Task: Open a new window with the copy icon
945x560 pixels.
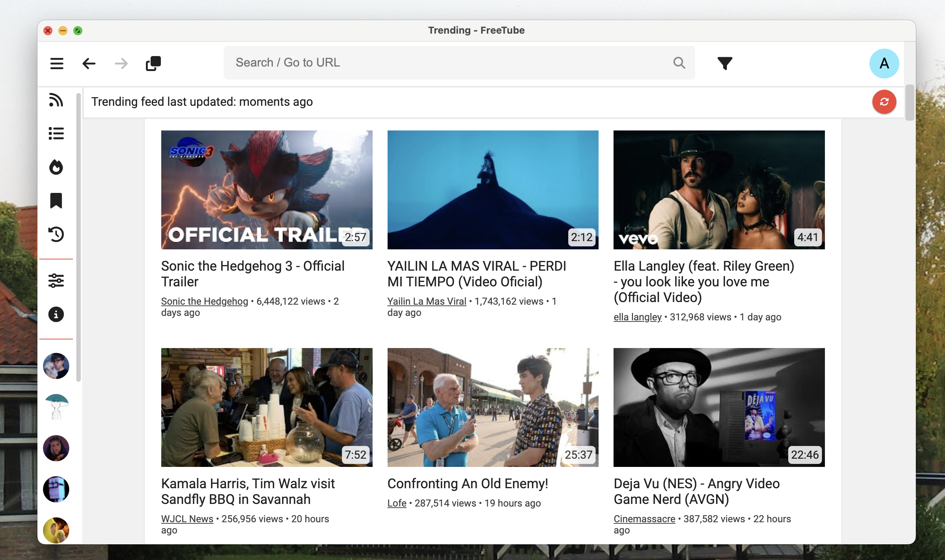Action: (x=153, y=63)
